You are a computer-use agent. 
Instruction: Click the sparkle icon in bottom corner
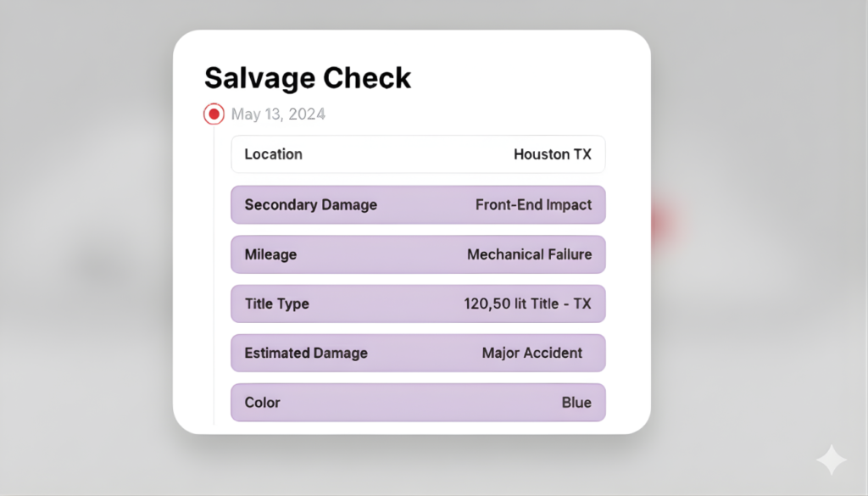[x=831, y=460]
